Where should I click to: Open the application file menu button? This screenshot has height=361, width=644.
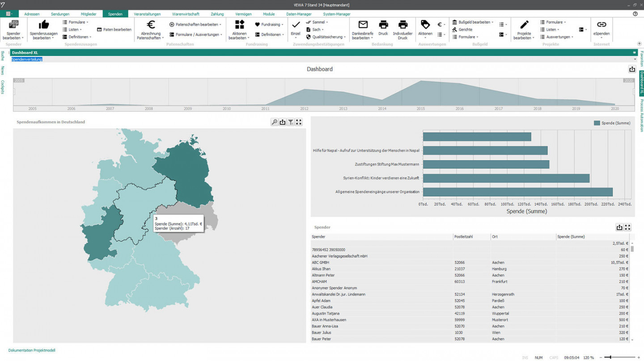(x=9, y=14)
